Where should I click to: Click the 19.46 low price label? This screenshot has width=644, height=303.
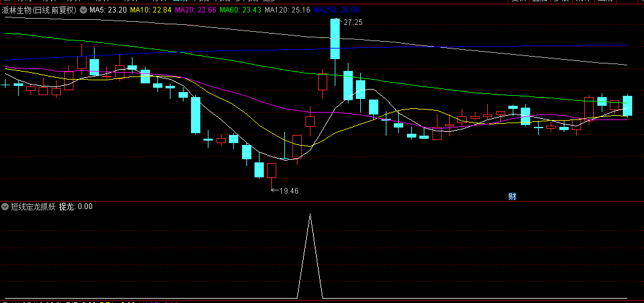[288, 190]
